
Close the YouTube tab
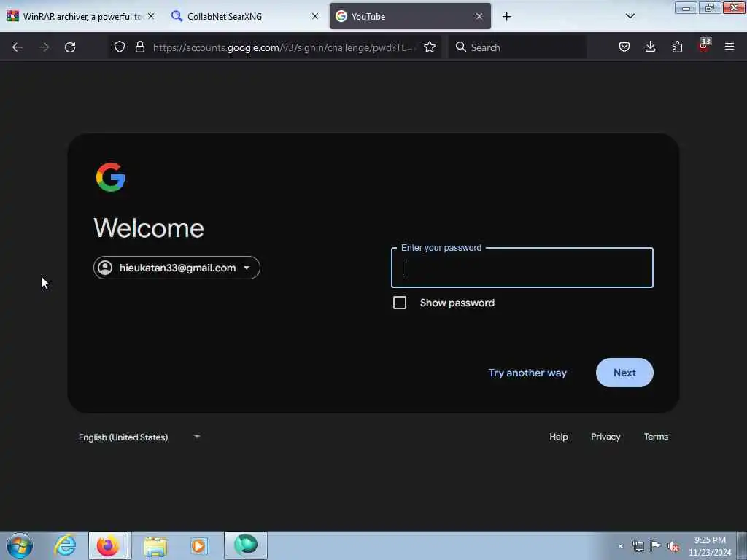(479, 16)
